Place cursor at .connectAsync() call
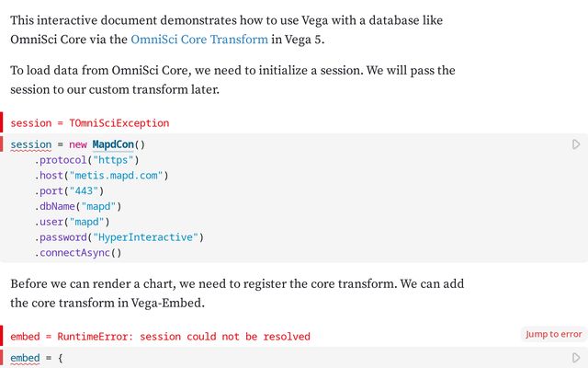The image size is (588, 368). tap(78, 253)
